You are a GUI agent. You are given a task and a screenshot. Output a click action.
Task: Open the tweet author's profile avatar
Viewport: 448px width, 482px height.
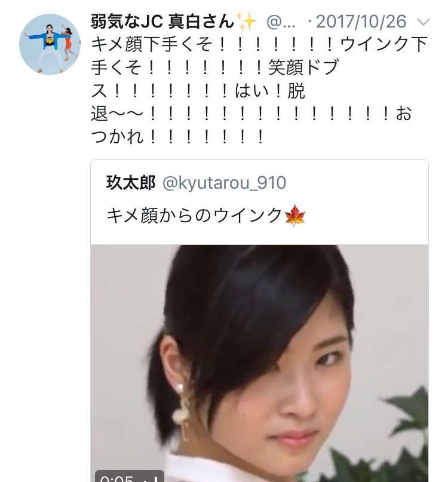tap(50, 44)
